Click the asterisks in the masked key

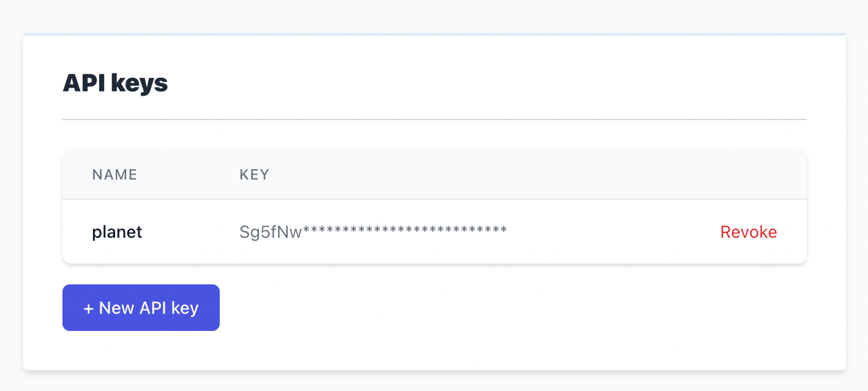[x=405, y=230]
